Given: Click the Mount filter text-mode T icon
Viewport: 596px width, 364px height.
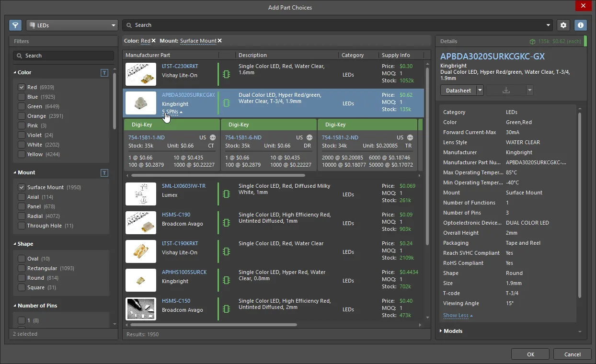Looking at the screenshot, I should click(x=104, y=173).
